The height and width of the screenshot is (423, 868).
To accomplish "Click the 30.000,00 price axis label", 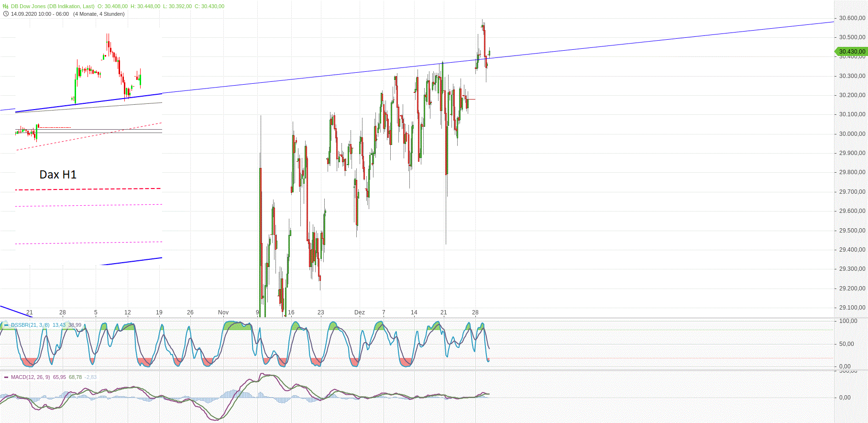I will [852, 134].
